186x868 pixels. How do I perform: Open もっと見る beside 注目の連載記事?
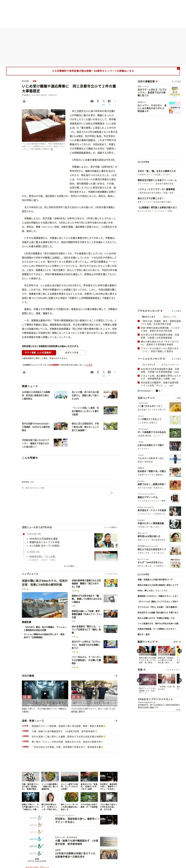pos(176,82)
